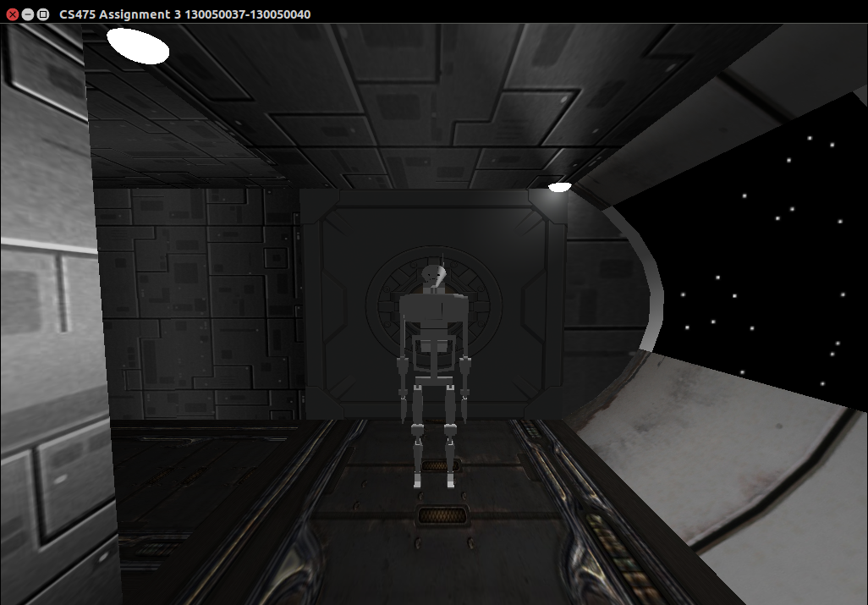
Task: Click the large white oval ceiling light
Action: click(x=138, y=47)
